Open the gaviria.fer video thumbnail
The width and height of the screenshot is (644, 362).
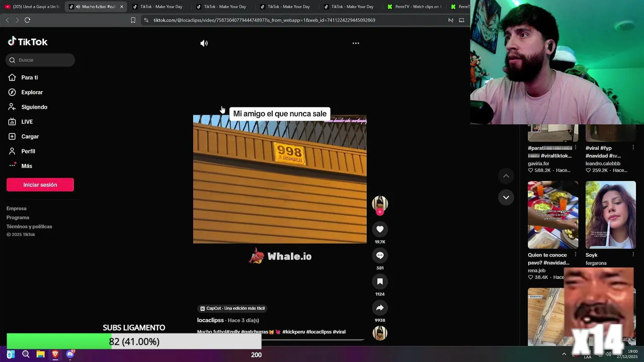pyautogui.click(x=553, y=133)
